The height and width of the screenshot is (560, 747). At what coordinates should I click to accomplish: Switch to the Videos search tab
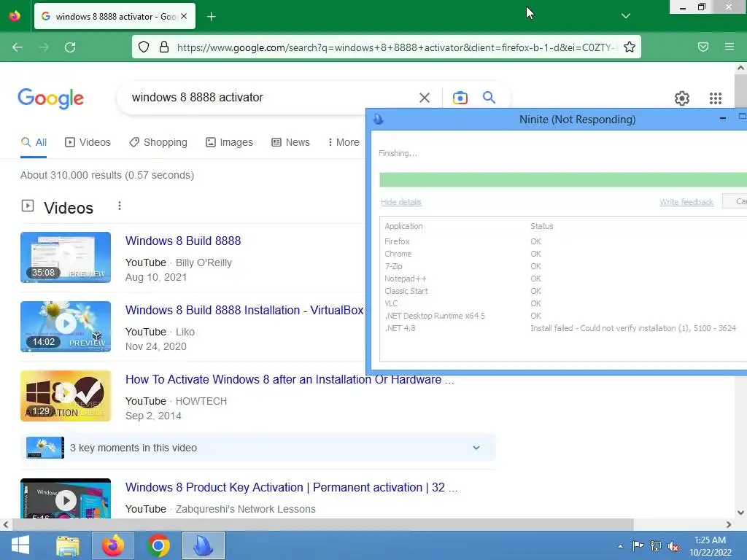pos(88,142)
